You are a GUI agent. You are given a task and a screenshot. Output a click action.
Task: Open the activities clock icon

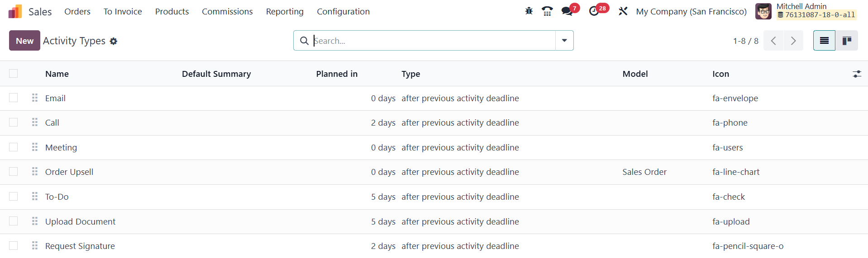[x=594, y=11]
